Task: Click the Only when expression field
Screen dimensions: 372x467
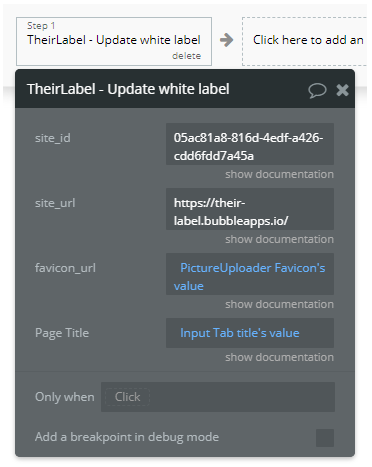Action: [218, 397]
